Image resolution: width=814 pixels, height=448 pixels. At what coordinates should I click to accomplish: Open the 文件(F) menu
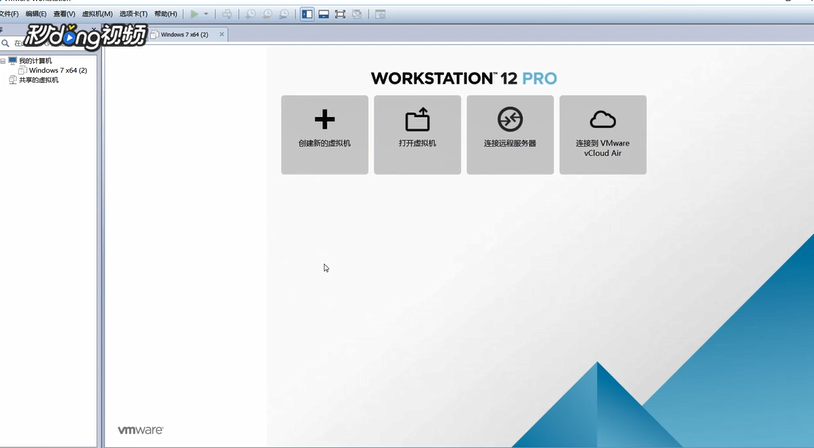[x=9, y=14]
